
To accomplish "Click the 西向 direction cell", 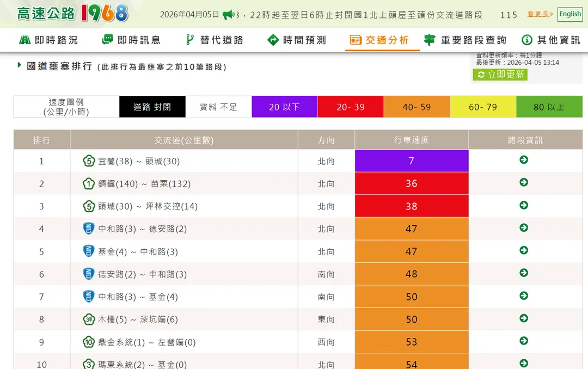I will pos(326,342).
